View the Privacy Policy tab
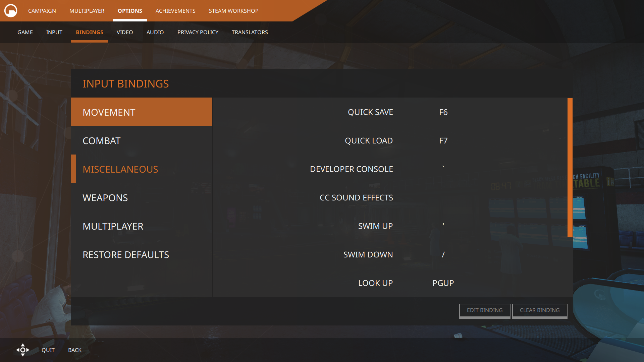 tap(198, 32)
